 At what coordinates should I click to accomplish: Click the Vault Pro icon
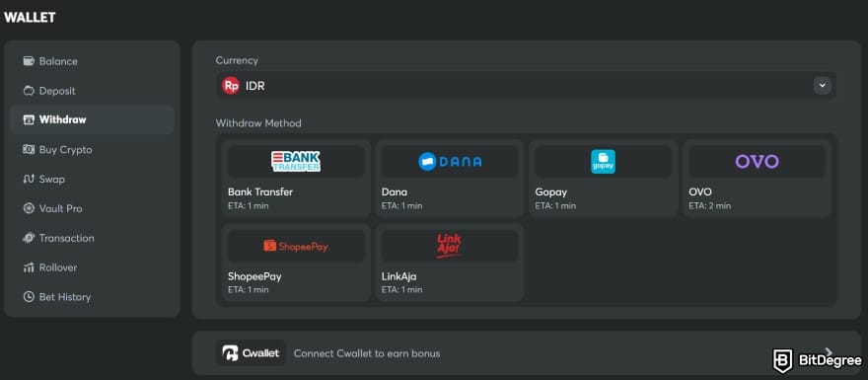[29, 208]
